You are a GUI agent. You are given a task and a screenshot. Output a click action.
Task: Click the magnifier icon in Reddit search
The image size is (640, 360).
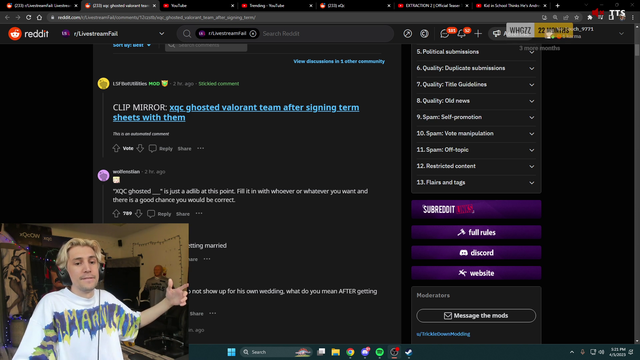[x=187, y=34]
